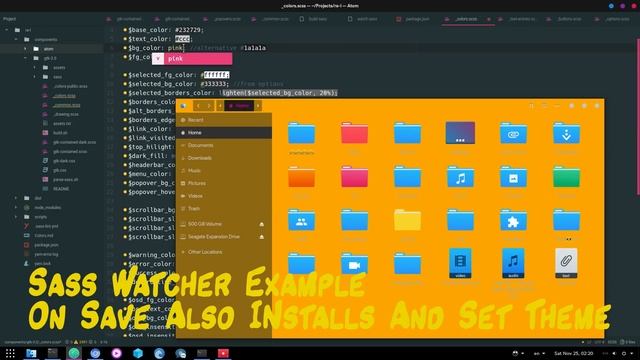Image resolution: width=640 pixels, height=360 pixels.
Task: Switch to the green Atom taskbar icon
Action: (74, 353)
